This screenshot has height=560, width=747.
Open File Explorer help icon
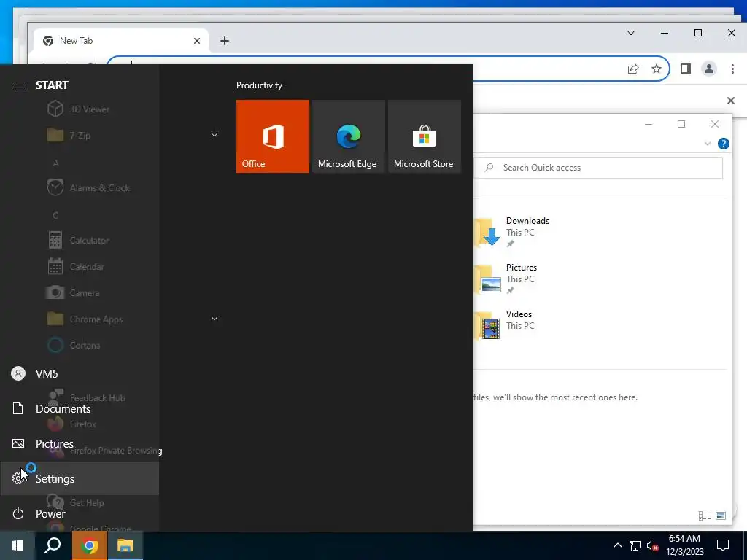[723, 144]
